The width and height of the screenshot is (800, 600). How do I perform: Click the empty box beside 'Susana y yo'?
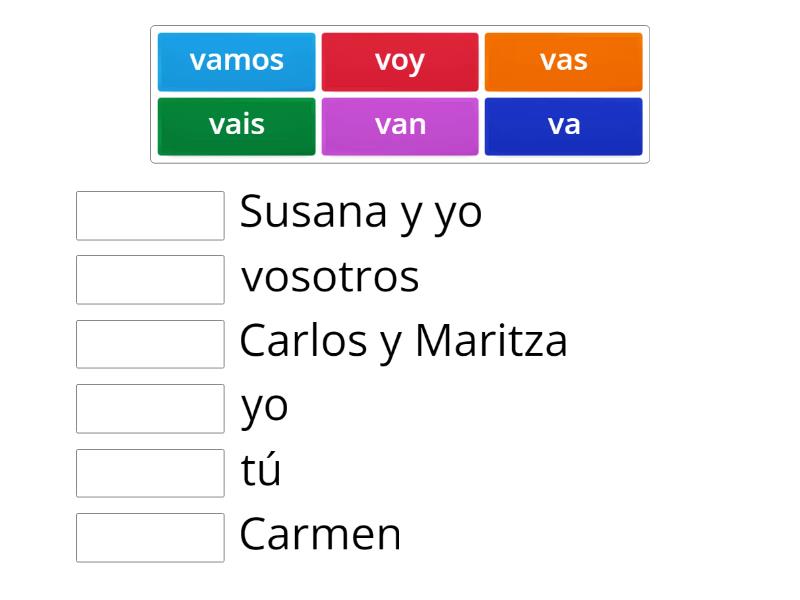150,215
